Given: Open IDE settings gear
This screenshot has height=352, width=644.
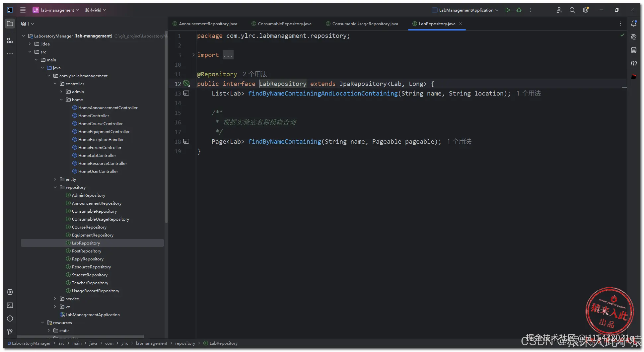Looking at the screenshot, I should pos(586,10).
